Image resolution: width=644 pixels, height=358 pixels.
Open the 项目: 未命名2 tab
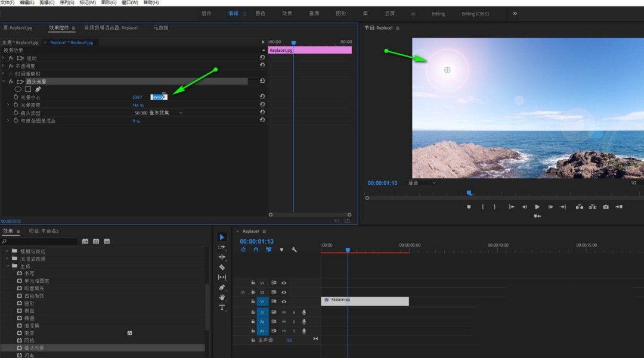point(44,231)
